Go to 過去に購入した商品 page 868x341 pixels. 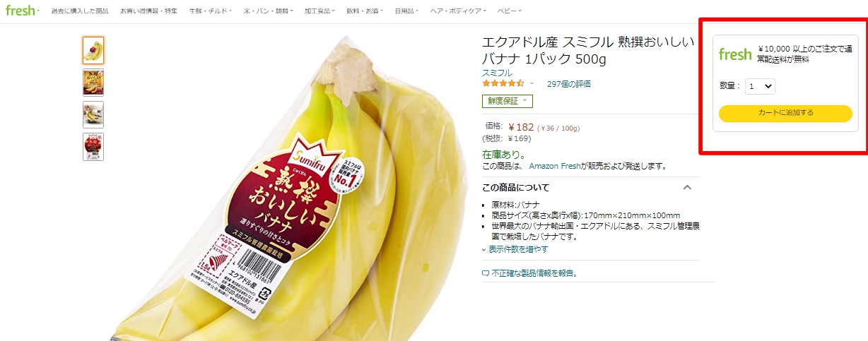[79, 11]
